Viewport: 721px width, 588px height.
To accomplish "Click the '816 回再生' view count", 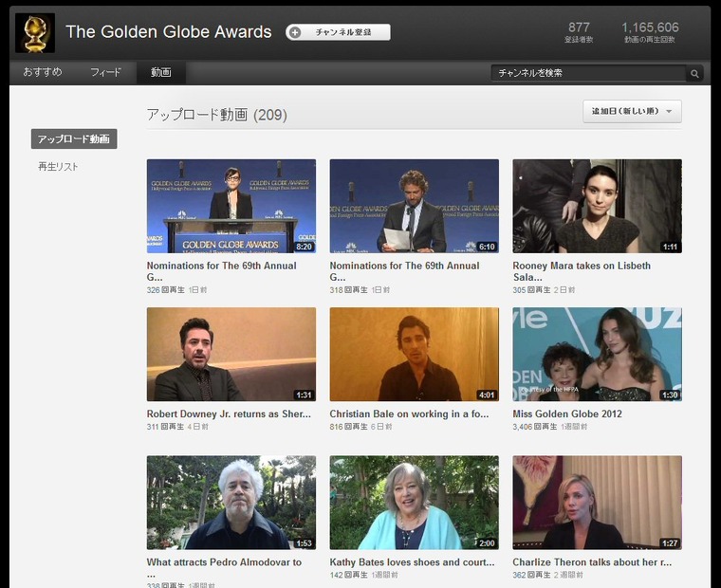I will (x=348, y=427).
